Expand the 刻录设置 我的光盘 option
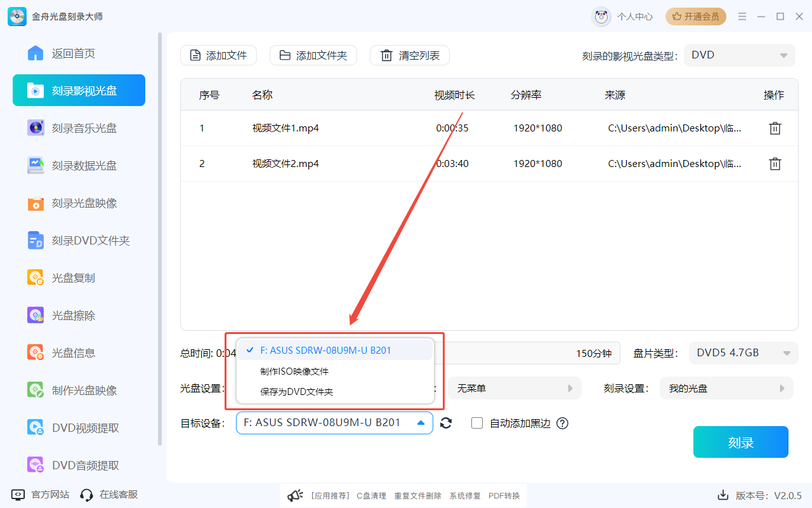 tap(726, 387)
